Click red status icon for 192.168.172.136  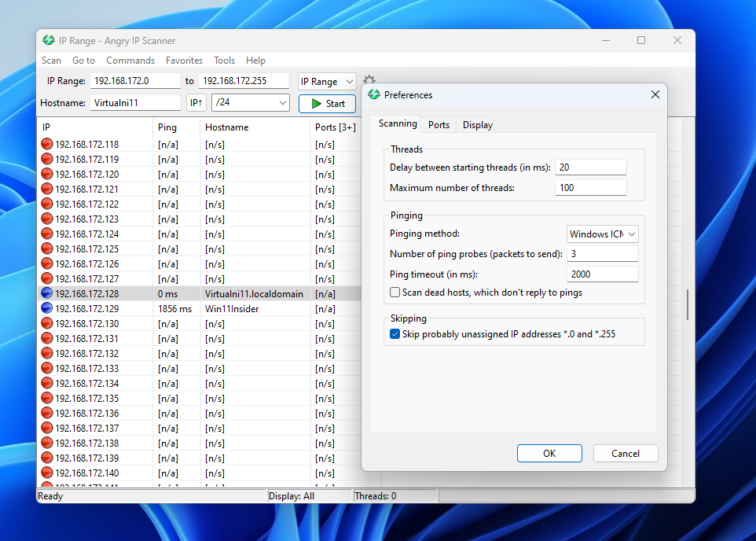pyautogui.click(x=47, y=413)
